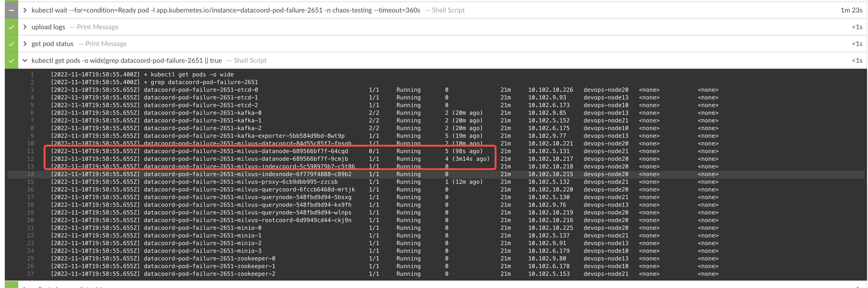The width and height of the screenshot is (868, 288).
Task: Click the green checkmark beside kubectl get pods step
Action: click(x=12, y=61)
